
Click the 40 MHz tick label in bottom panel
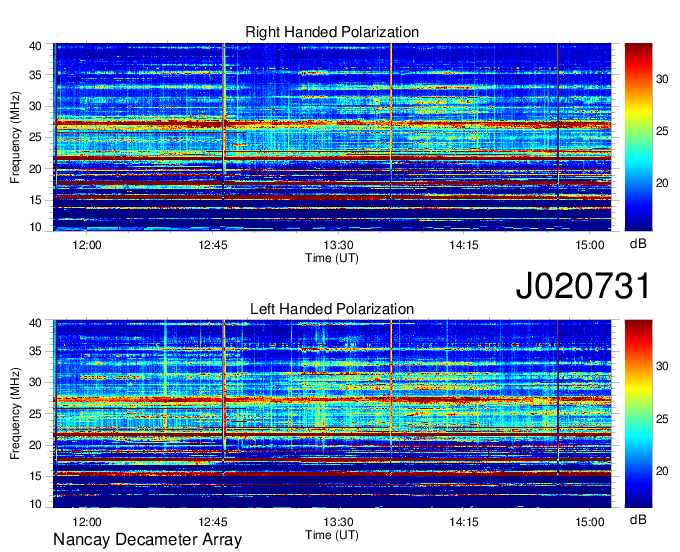point(36,323)
